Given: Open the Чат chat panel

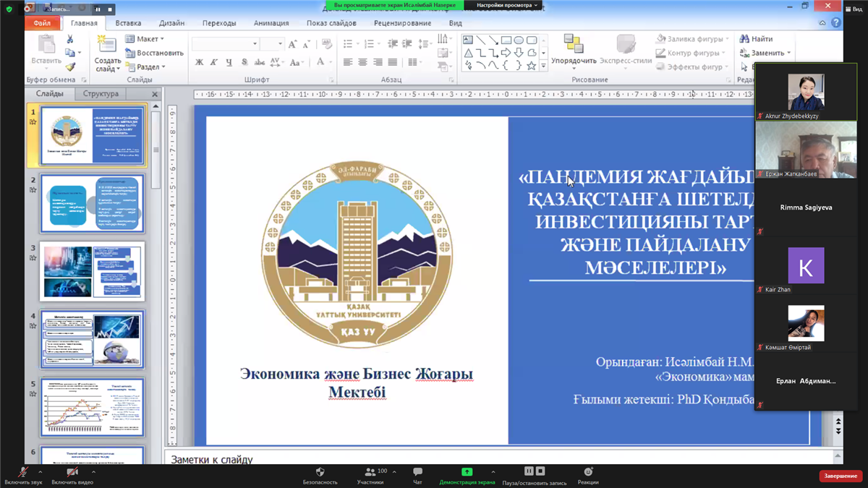Looking at the screenshot, I should pyautogui.click(x=417, y=472).
